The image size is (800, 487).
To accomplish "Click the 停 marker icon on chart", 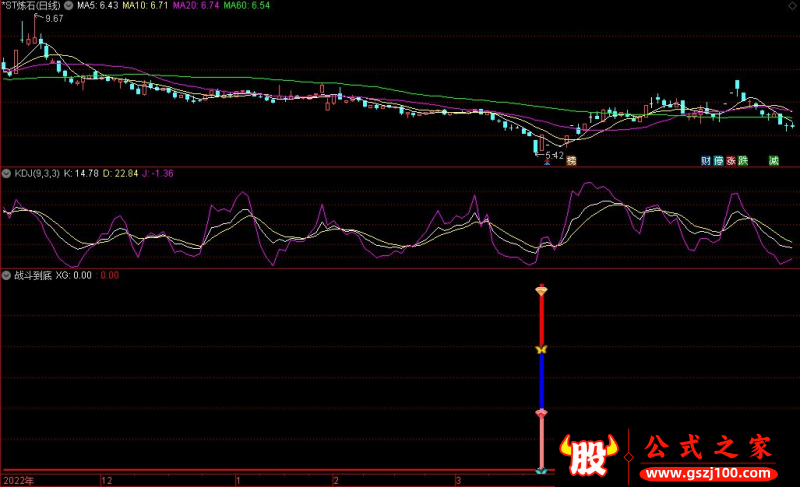I will pos(718,160).
